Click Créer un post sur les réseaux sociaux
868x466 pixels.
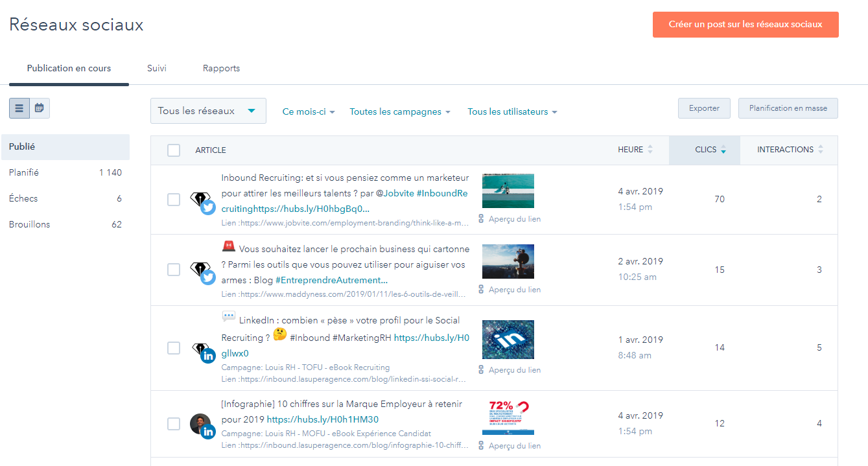click(x=745, y=25)
